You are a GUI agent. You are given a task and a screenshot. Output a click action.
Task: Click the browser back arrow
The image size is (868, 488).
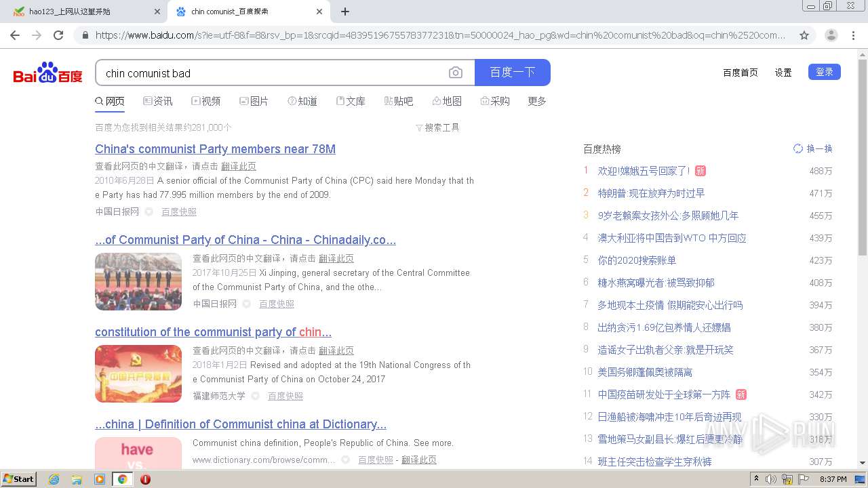pyautogui.click(x=15, y=35)
